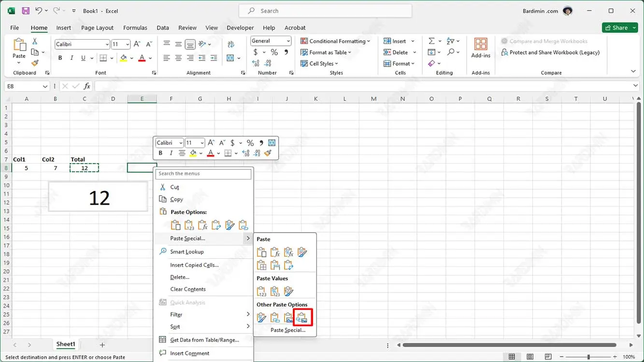Choose Insert Copied Cells in context menu
The width and height of the screenshot is (644, 362).
click(194, 265)
